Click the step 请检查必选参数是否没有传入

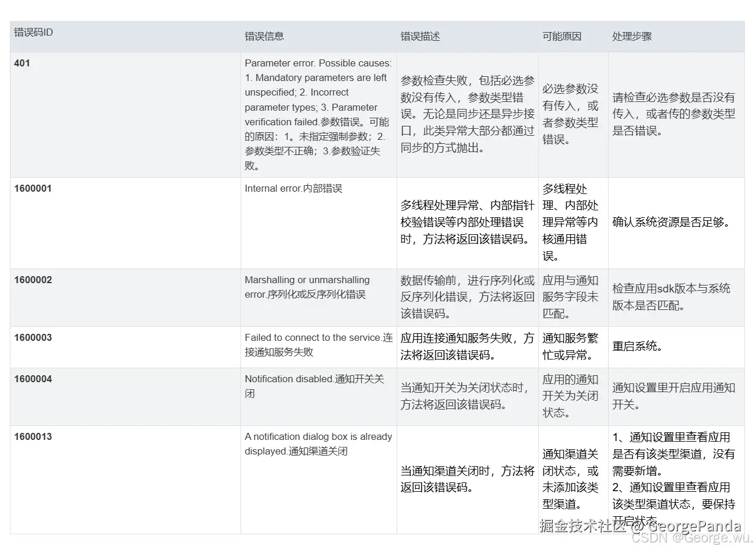coord(676,115)
